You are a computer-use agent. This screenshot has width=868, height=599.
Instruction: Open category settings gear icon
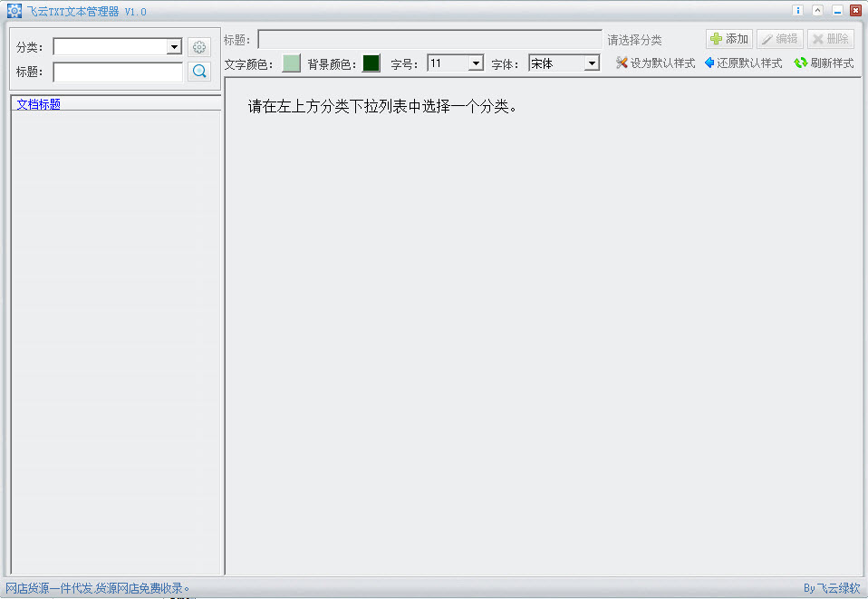tap(198, 47)
